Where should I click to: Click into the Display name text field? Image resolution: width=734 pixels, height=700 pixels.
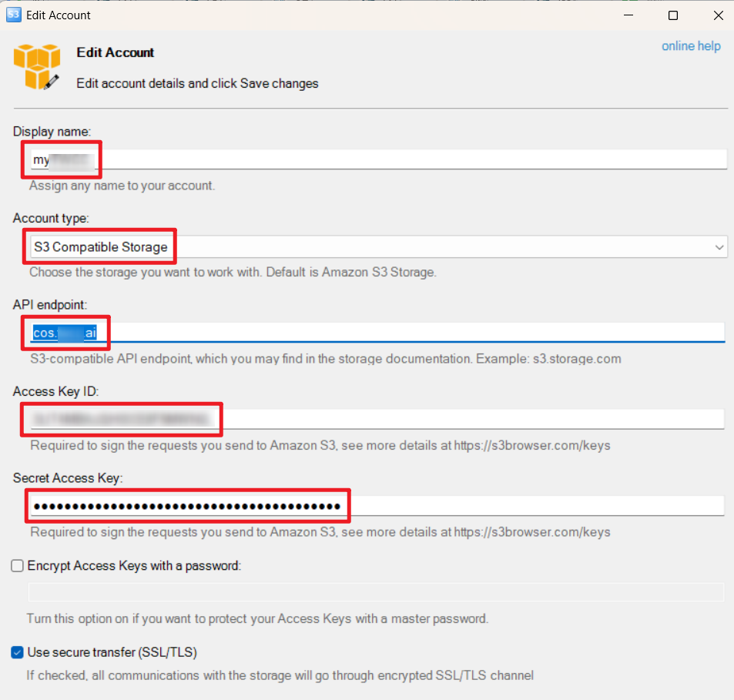click(378, 159)
